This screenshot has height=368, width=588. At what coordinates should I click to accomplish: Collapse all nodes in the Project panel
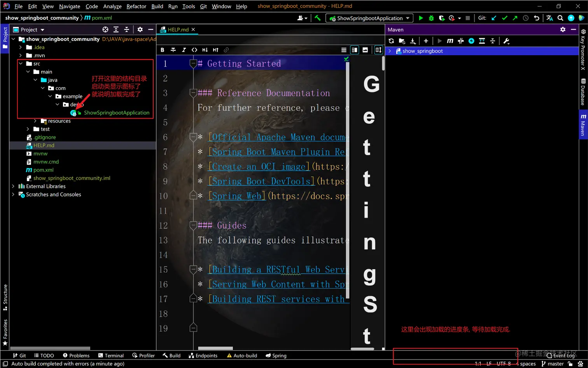pos(126,30)
